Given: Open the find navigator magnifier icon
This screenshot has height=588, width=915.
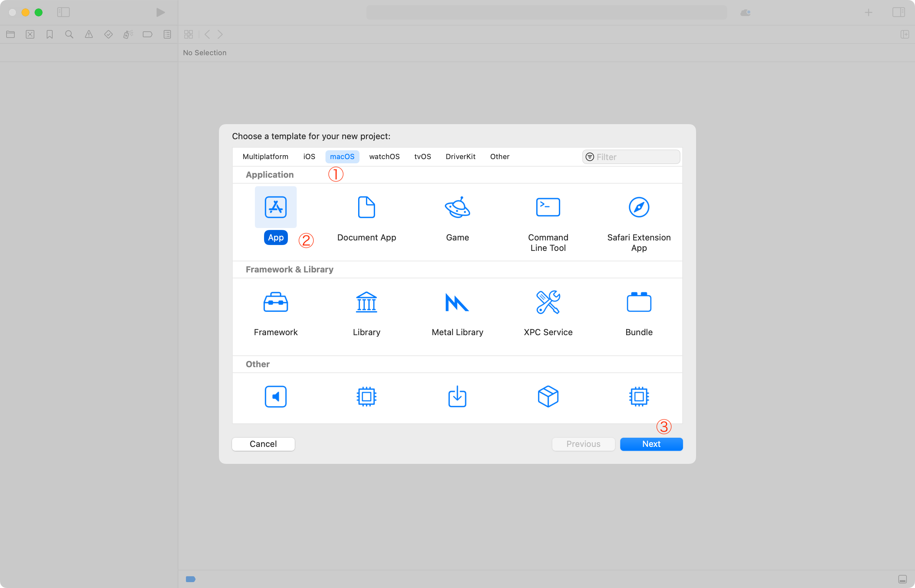Looking at the screenshot, I should tap(69, 34).
